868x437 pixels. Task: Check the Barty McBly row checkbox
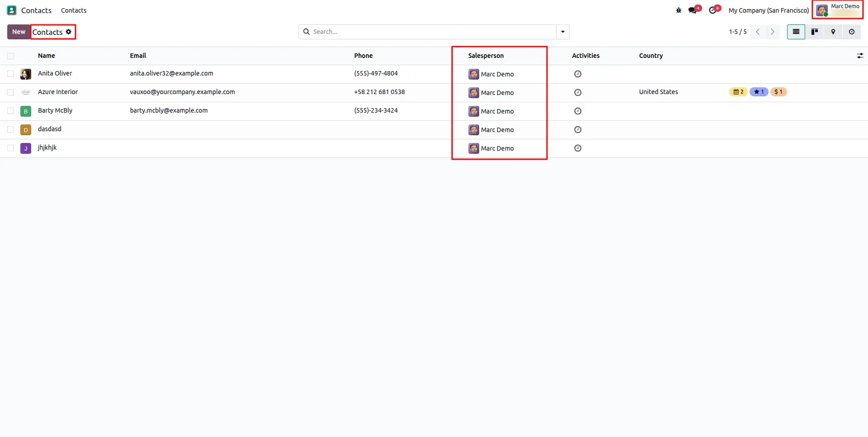[x=10, y=111]
